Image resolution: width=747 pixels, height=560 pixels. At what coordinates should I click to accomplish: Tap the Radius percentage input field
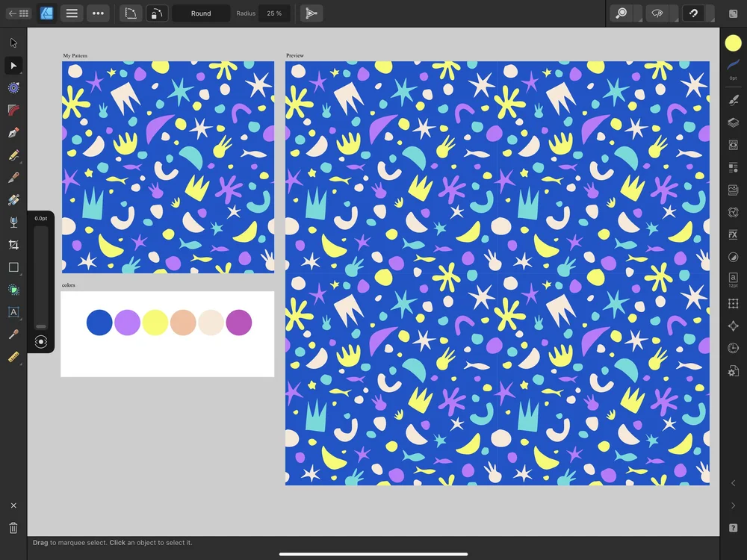click(x=274, y=13)
